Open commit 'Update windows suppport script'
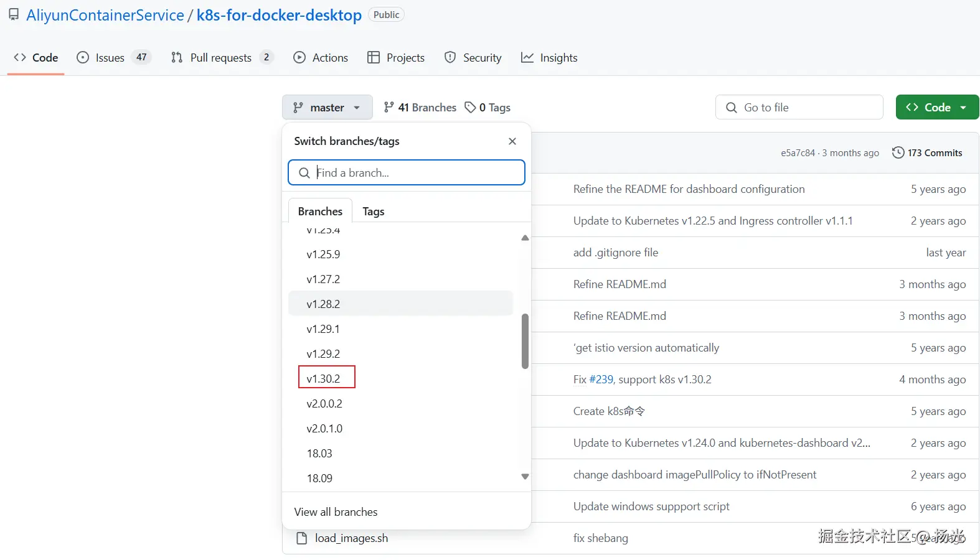The width and height of the screenshot is (980, 560). click(651, 506)
